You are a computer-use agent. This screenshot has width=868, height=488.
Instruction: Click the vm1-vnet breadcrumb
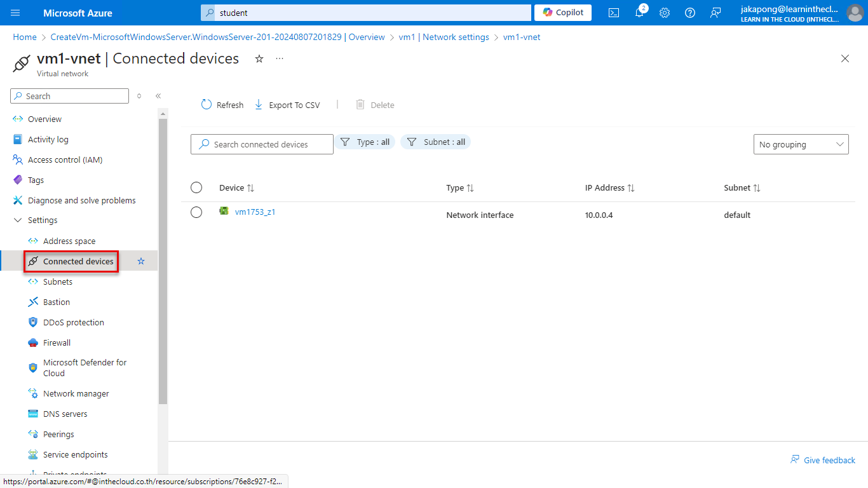[522, 37]
